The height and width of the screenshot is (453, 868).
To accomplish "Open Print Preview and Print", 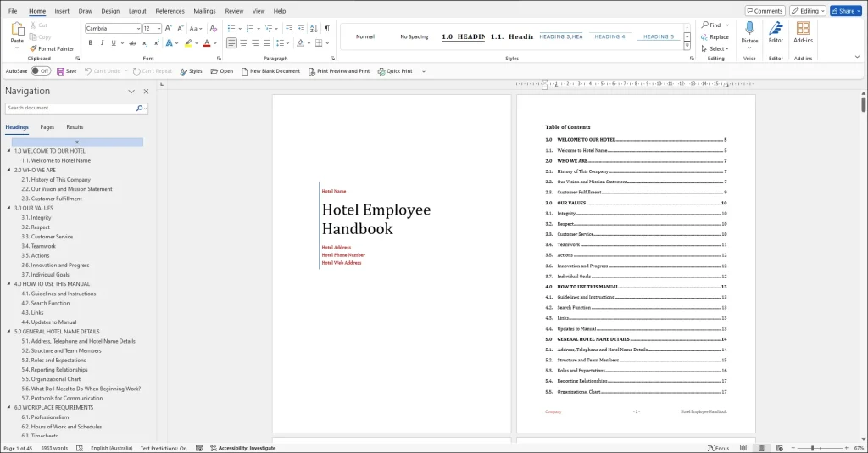I will (x=339, y=71).
